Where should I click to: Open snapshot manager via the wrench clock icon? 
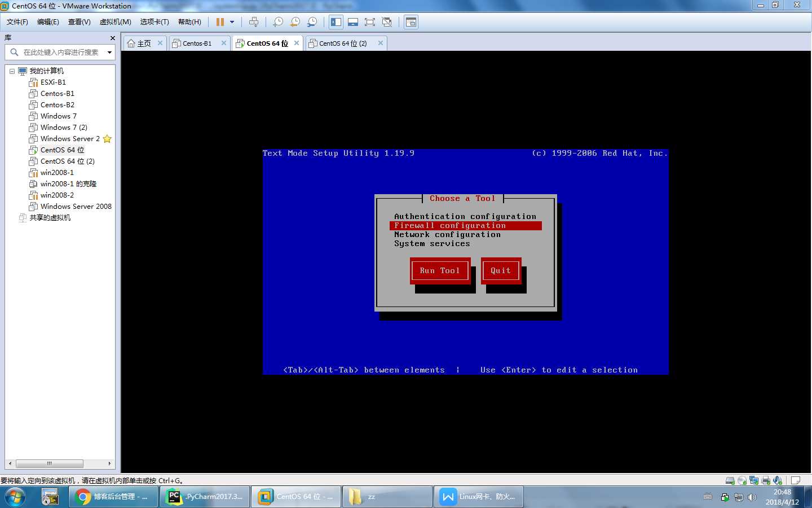point(312,22)
